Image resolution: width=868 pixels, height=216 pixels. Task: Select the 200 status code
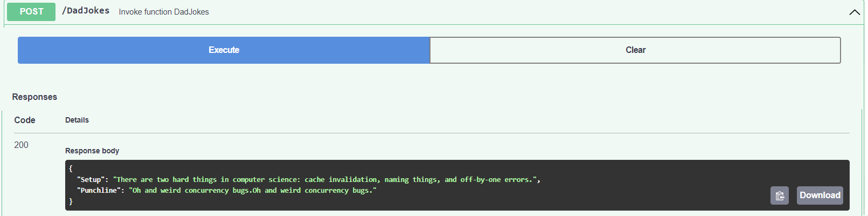coord(22,145)
